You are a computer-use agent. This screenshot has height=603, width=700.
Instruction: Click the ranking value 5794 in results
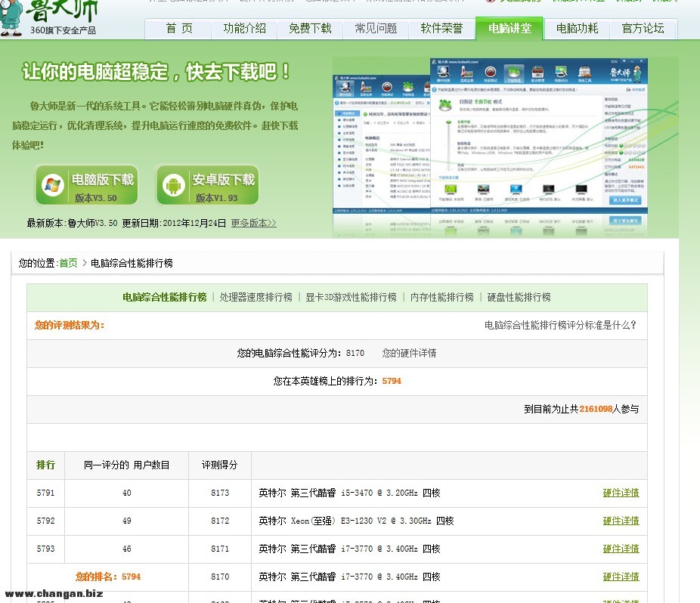392,381
